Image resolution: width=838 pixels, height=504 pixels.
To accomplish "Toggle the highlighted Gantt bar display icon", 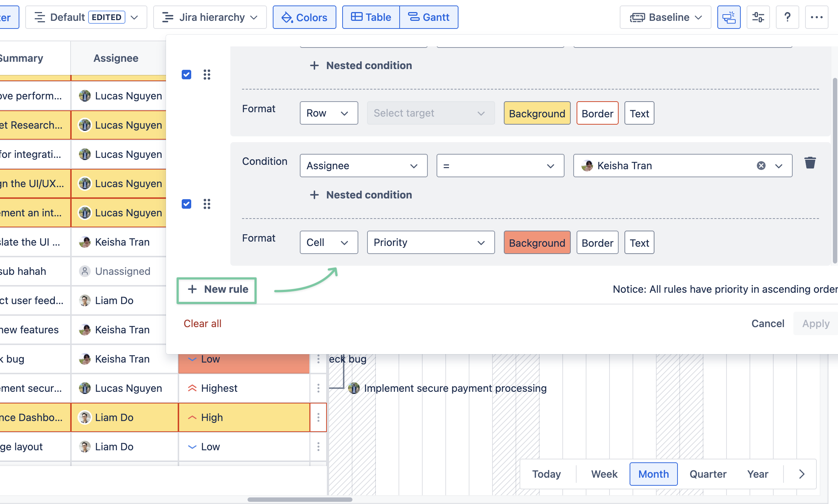I will 729,17.
